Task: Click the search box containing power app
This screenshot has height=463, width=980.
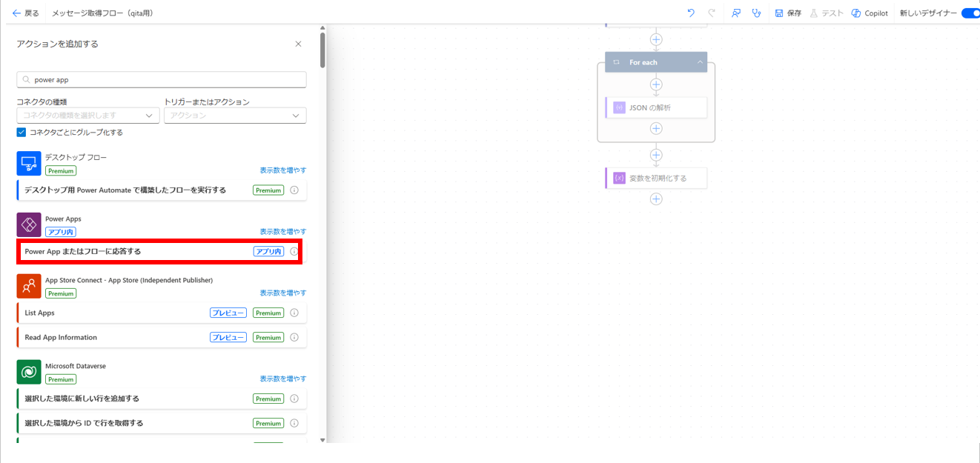Action: (162, 79)
